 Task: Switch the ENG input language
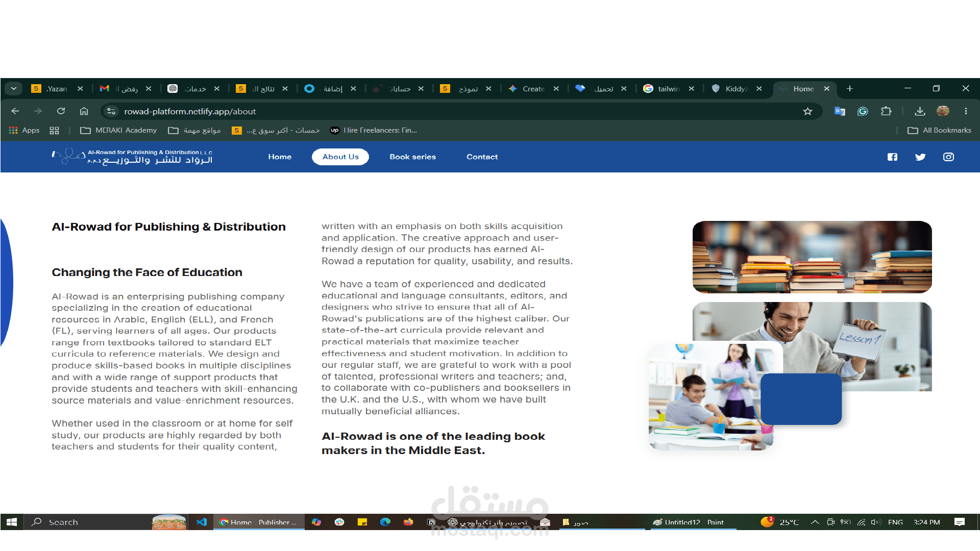(895, 522)
